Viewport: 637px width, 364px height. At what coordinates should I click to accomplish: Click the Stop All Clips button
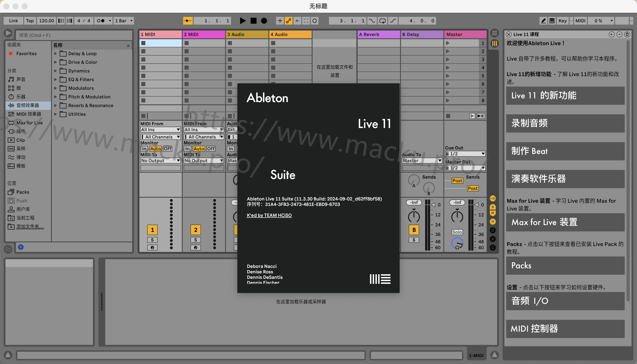(x=448, y=116)
